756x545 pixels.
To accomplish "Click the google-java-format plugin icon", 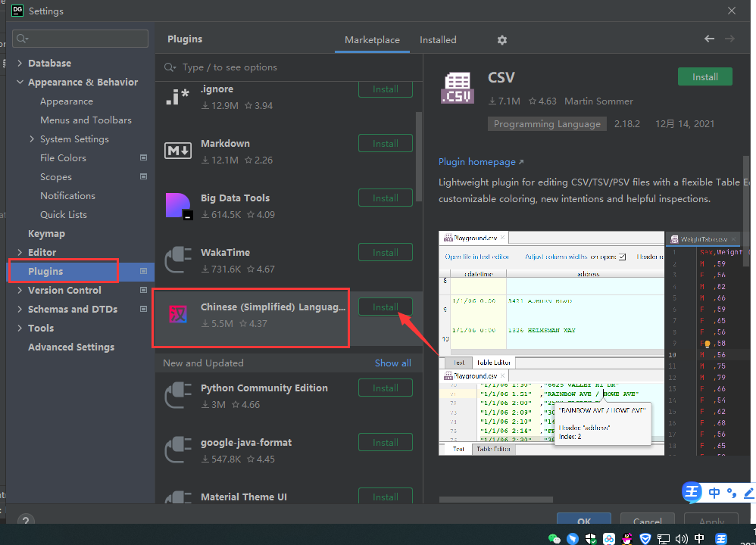I will (x=178, y=450).
